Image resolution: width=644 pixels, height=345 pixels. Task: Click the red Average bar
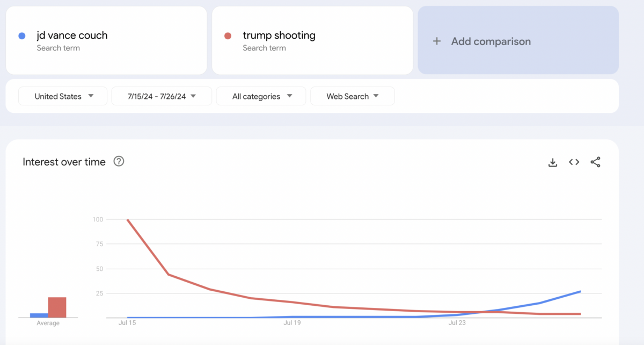(x=57, y=307)
